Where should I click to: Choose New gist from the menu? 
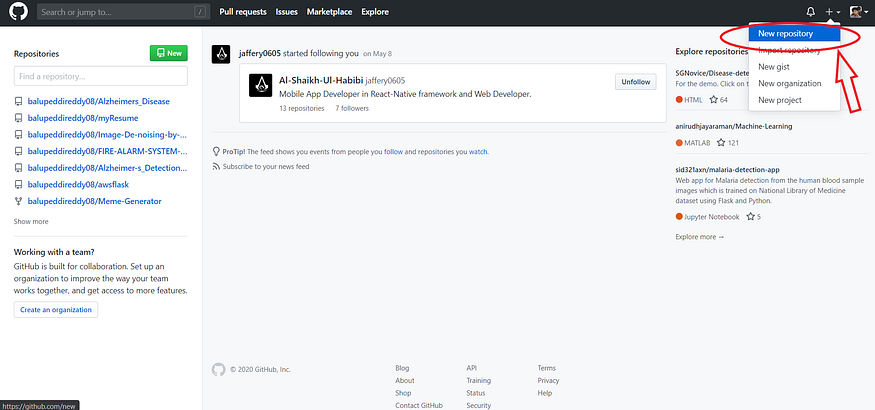coord(794,67)
